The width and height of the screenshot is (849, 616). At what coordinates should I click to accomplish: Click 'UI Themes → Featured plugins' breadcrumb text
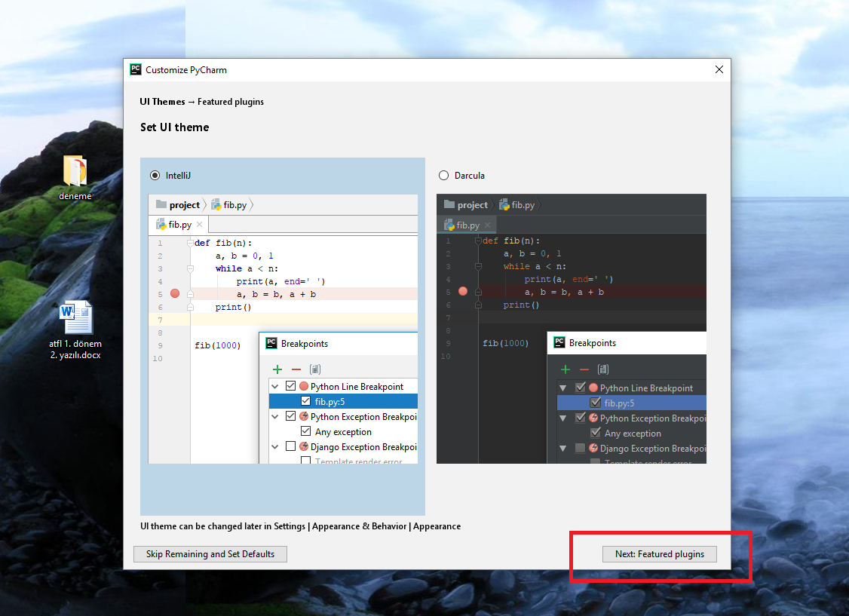click(x=201, y=102)
